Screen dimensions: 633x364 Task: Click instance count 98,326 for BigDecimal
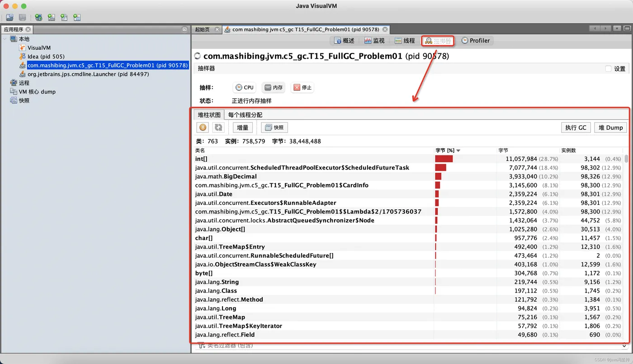pos(590,176)
